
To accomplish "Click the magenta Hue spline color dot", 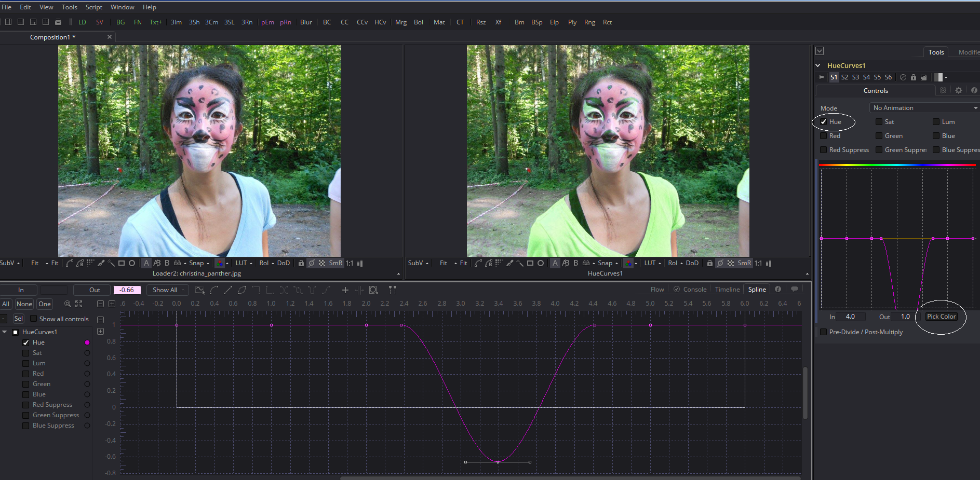I will click(x=87, y=342).
